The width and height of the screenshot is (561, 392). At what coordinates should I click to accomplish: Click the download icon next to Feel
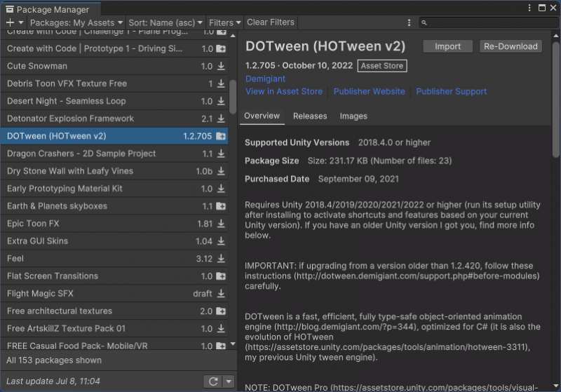tap(221, 259)
